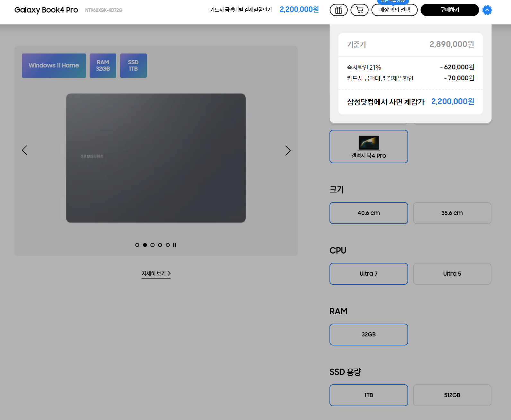Select Ultra 5 CPU option
Screen dimensions: 511x420
tap(452, 274)
